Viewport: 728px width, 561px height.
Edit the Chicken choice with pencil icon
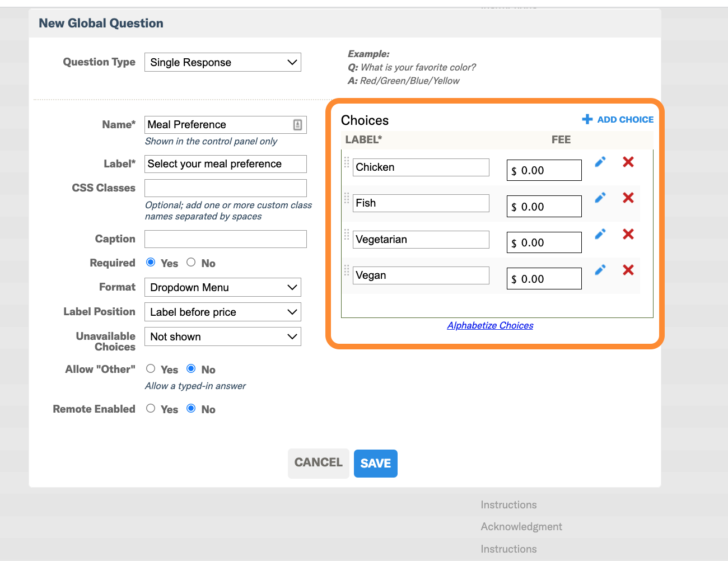pos(600,162)
